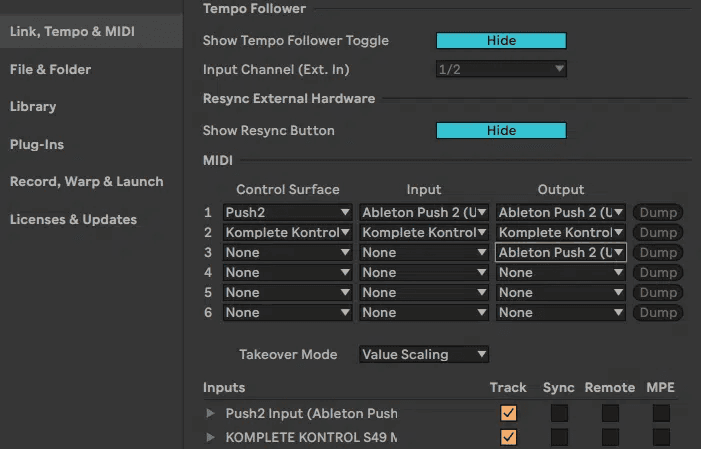Image resolution: width=701 pixels, height=449 pixels.
Task: Enable Sync for KOMPLETE KONTROL S49
Action: tap(559, 437)
